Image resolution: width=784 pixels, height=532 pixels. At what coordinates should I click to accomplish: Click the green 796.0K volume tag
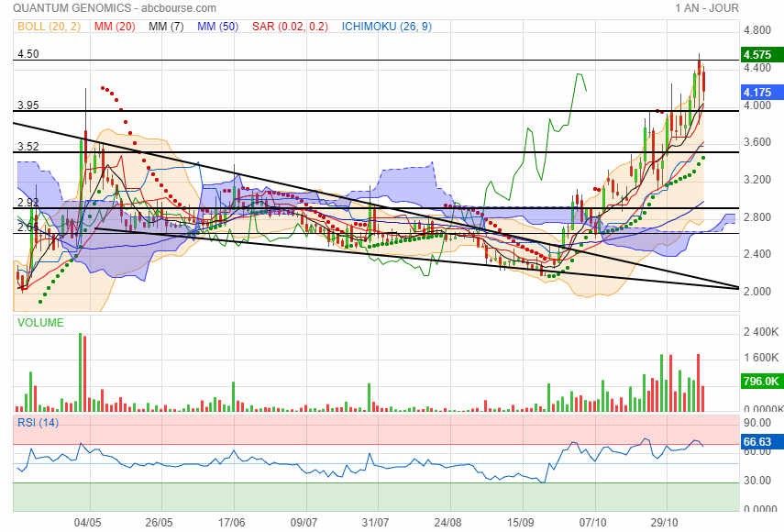(762, 381)
